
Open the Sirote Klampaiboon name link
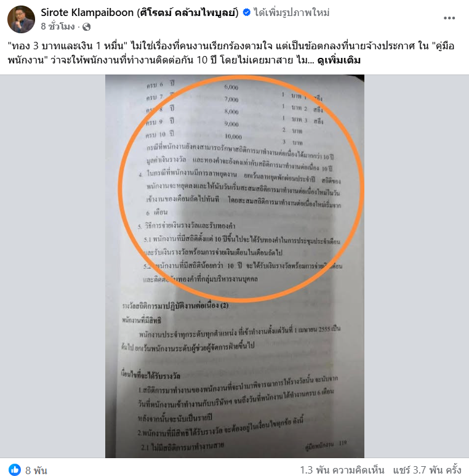coord(87,12)
